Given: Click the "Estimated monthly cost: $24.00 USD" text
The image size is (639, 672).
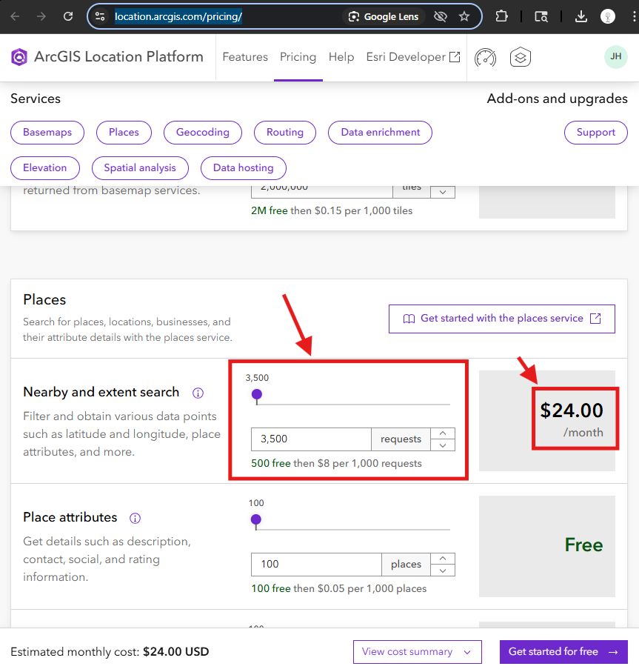Looking at the screenshot, I should click(x=110, y=652).
